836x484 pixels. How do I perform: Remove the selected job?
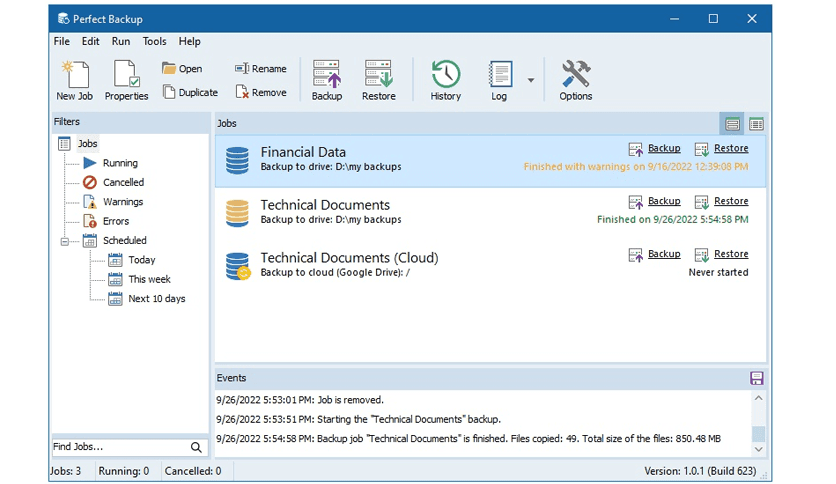[x=261, y=92]
